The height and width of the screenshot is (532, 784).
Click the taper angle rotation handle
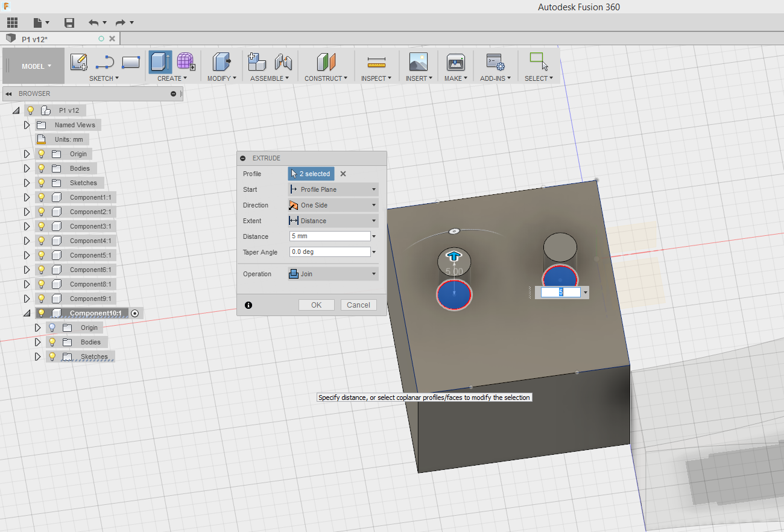tap(455, 230)
